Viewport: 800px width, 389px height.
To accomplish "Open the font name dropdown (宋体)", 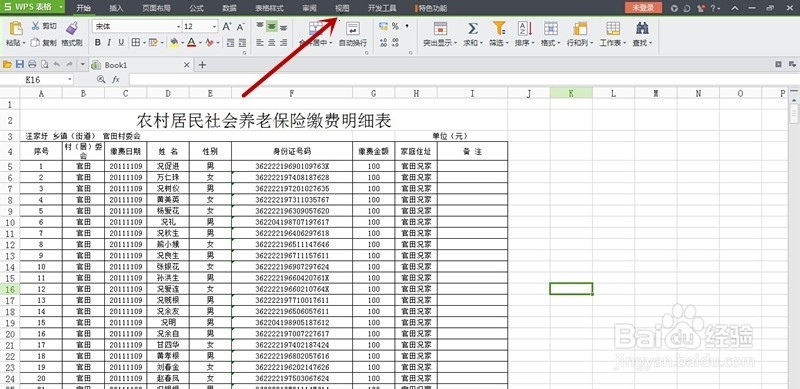I will [179, 27].
